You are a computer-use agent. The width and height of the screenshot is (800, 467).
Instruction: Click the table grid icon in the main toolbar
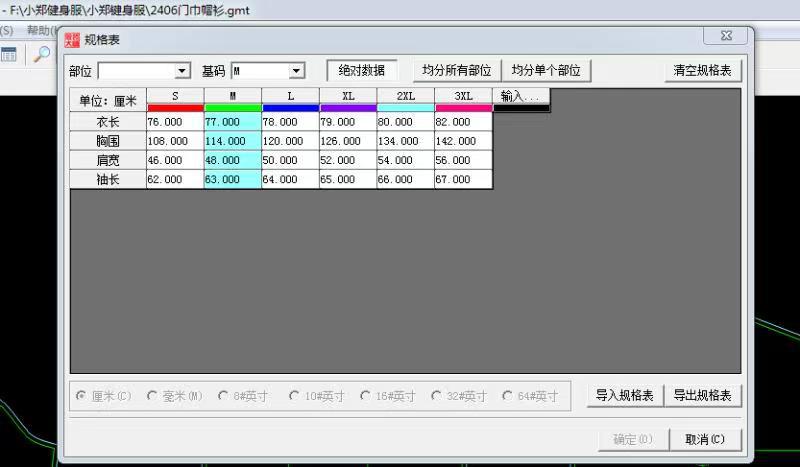pyautogui.click(x=8, y=54)
